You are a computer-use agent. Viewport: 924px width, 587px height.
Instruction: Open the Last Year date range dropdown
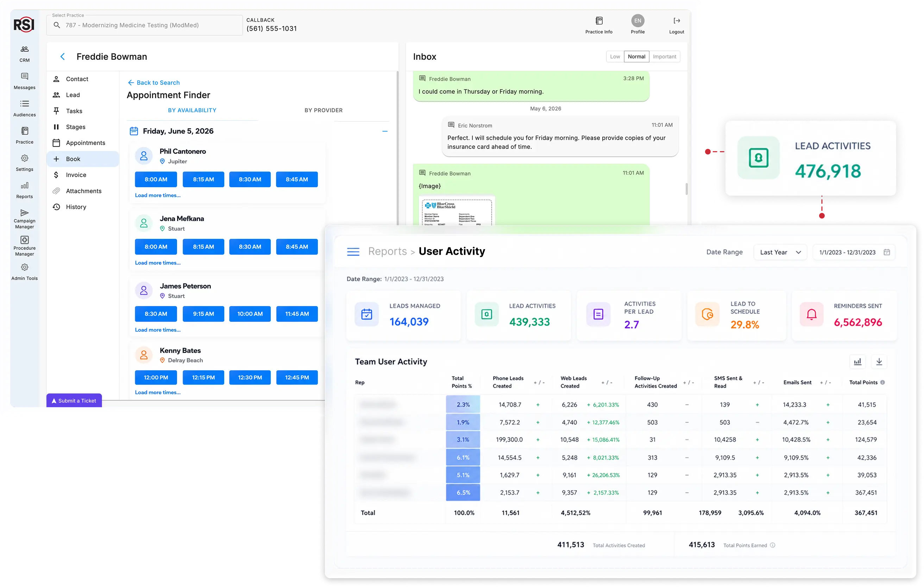780,252
